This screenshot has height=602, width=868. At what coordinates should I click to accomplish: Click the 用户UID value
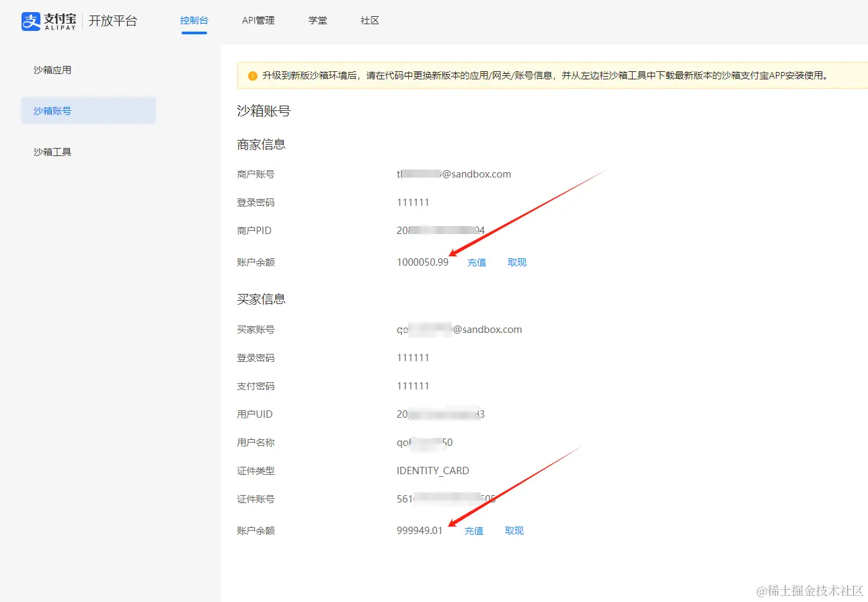(441, 414)
